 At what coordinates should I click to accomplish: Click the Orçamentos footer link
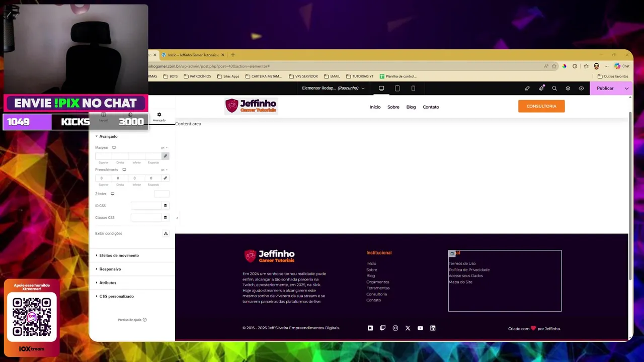(x=378, y=282)
